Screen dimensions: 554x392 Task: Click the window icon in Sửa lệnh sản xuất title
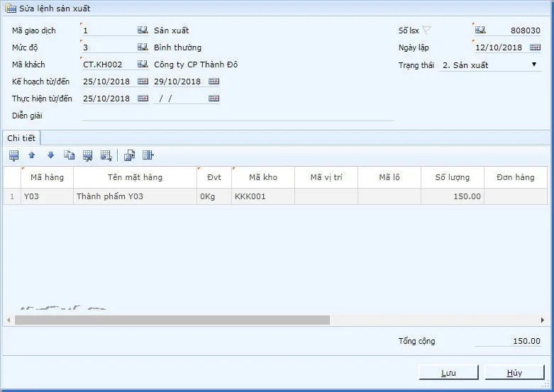click(x=11, y=9)
